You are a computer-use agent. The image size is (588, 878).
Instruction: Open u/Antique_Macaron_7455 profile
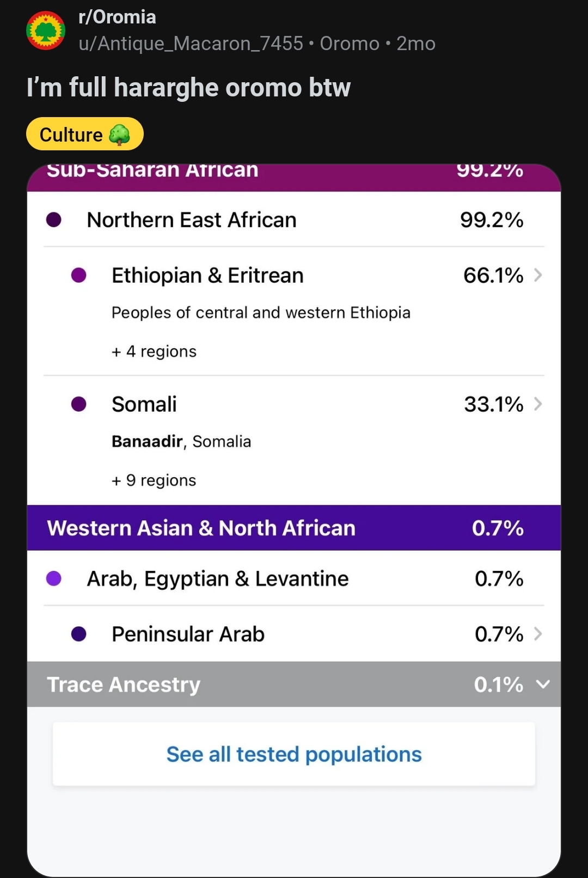pos(191,44)
